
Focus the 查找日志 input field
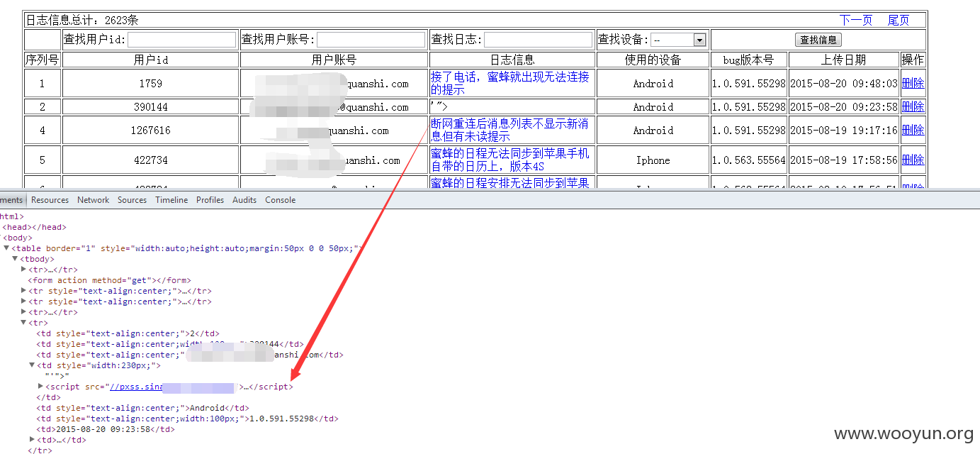coord(538,40)
